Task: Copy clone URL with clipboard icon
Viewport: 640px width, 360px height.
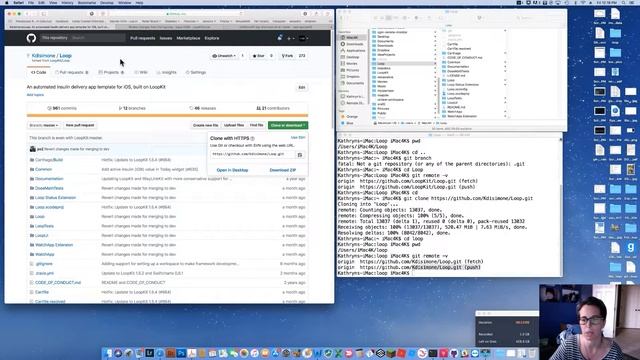Action: coord(300,155)
